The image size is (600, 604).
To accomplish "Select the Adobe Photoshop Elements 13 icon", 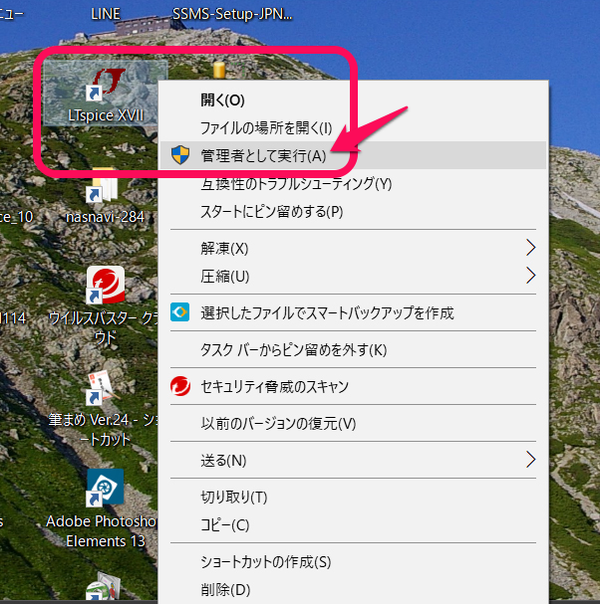I will click(104, 487).
